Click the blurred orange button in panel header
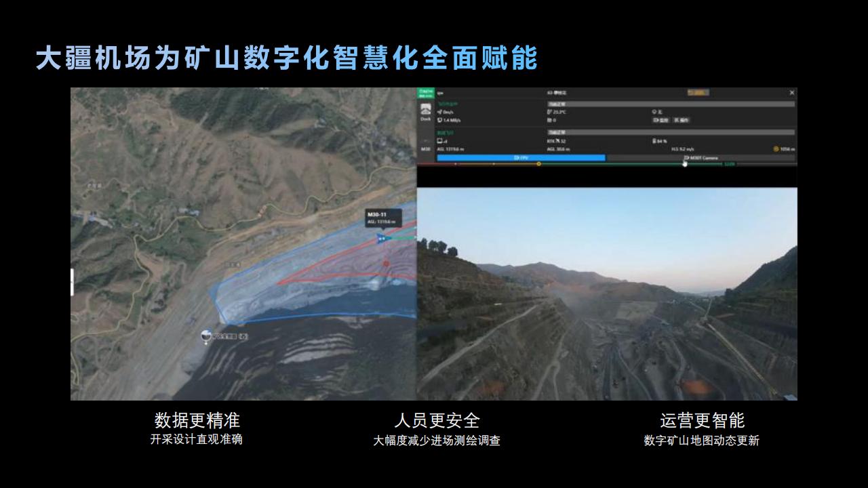 pos(697,92)
